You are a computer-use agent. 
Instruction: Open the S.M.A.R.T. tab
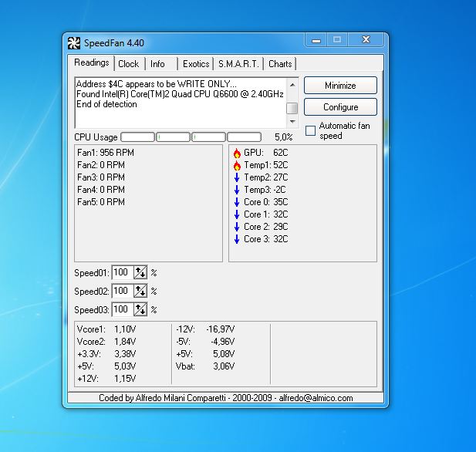[238, 64]
